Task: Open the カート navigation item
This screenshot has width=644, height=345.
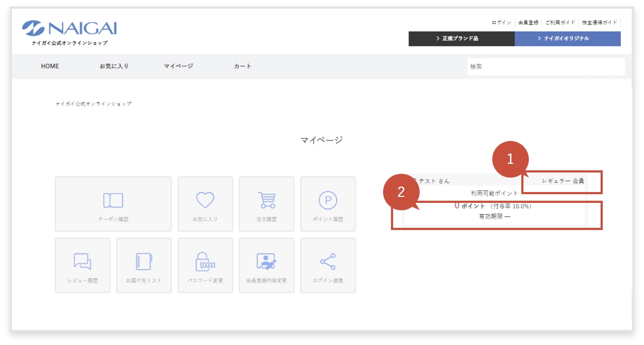Action: (x=241, y=66)
